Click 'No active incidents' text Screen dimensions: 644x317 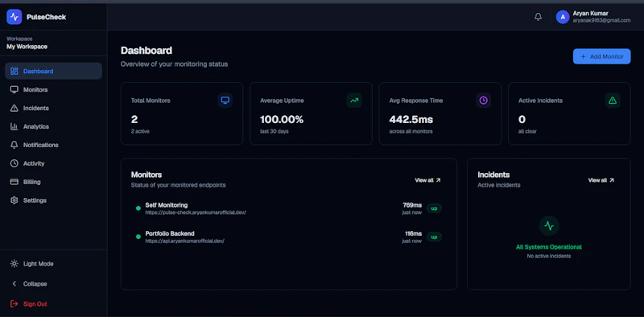pos(549,256)
